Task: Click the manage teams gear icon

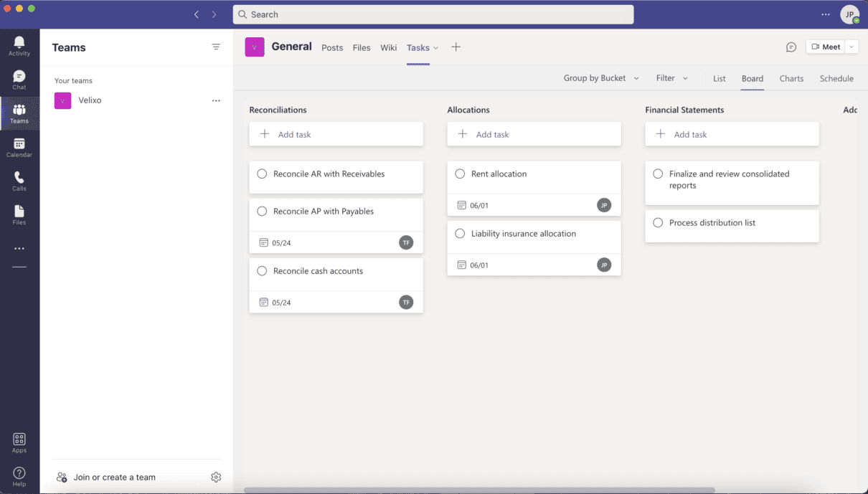Action: (x=216, y=477)
